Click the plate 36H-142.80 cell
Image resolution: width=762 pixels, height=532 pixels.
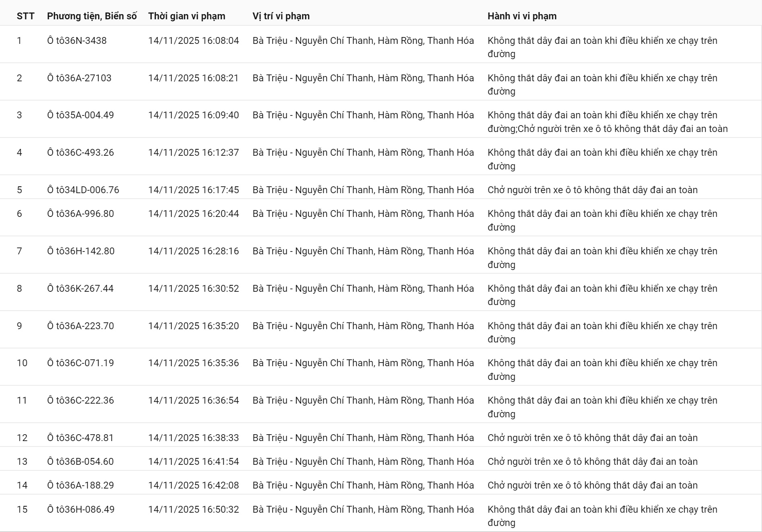pyautogui.click(x=81, y=251)
